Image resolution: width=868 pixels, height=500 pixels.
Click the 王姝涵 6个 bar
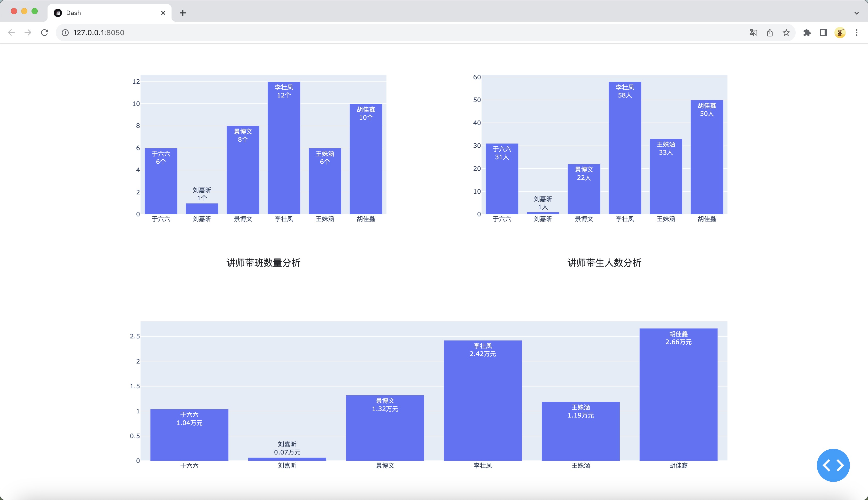[325, 181]
